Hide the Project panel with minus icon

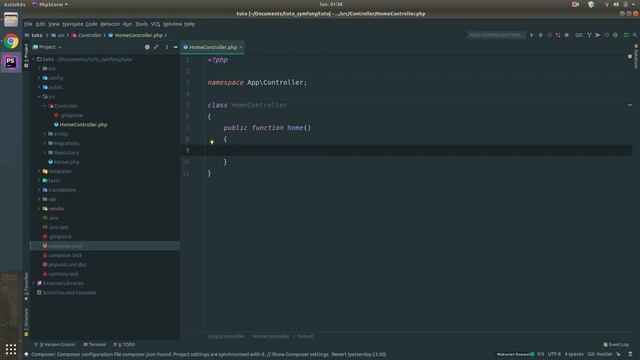point(176,47)
